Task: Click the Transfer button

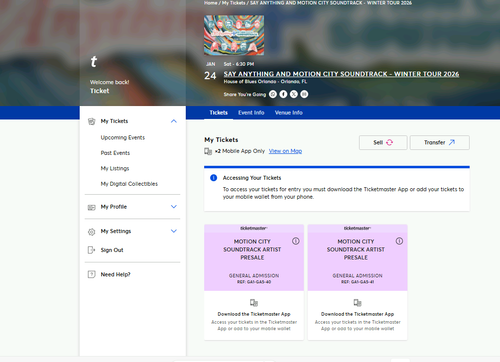Action: 440,142
